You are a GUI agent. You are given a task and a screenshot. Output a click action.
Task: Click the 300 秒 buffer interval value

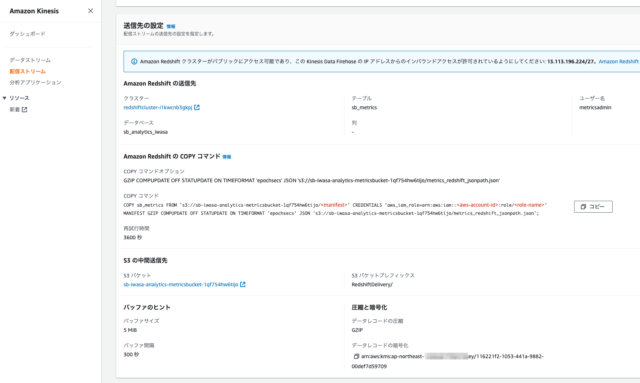point(131,354)
